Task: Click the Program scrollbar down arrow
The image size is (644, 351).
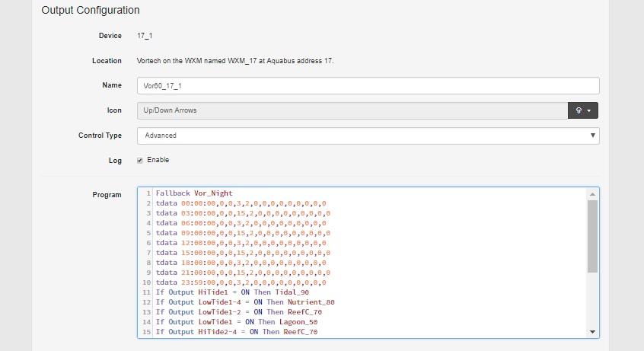Action: (x=592, y=332)
